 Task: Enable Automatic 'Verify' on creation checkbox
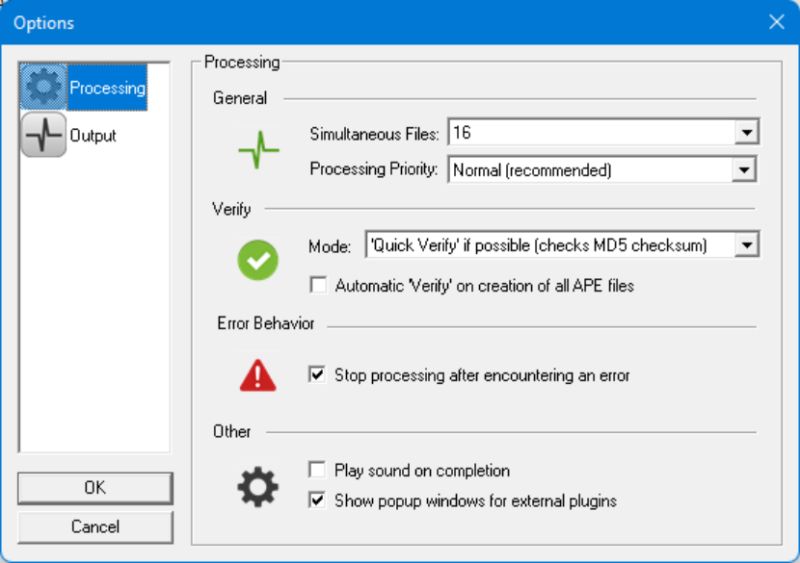318,285
